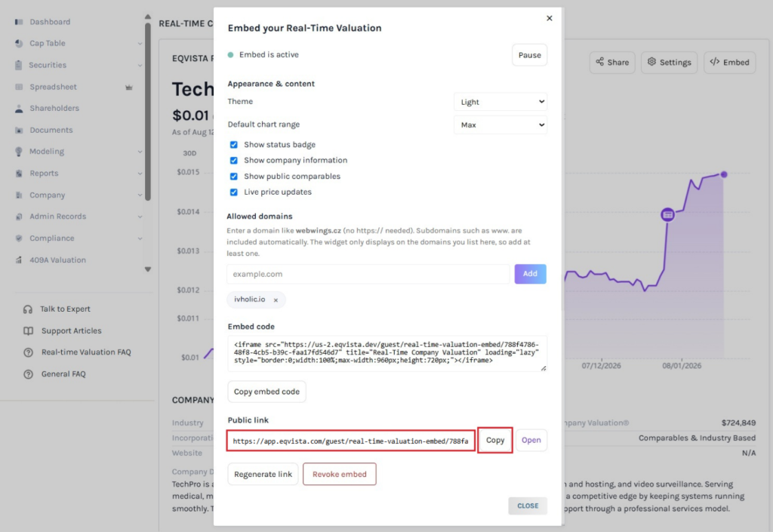Image resolution: width=773 pixels, height=532 pixels.
Task: Open Talk to Expert link
Action: click(65, 309)
